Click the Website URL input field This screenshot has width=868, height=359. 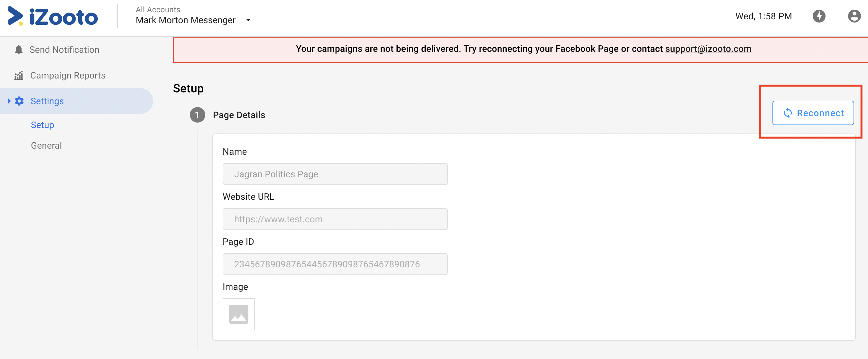[x=335, y=219]
